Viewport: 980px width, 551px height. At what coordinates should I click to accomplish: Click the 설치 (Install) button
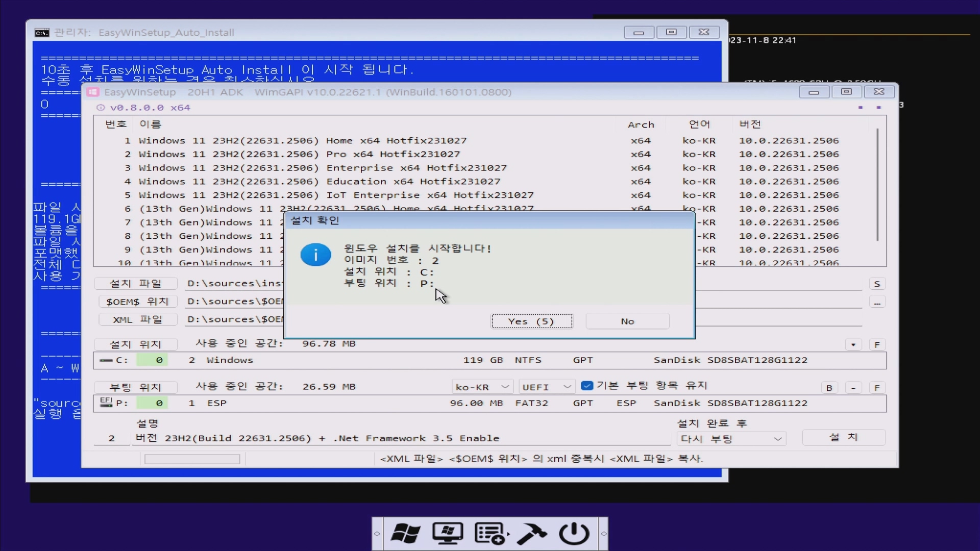844,437
